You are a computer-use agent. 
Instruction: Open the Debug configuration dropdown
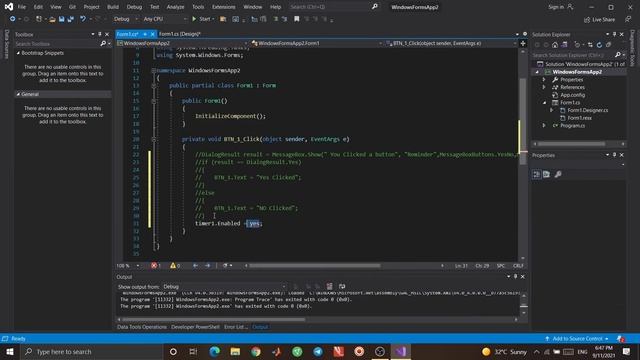pos(125,19)
